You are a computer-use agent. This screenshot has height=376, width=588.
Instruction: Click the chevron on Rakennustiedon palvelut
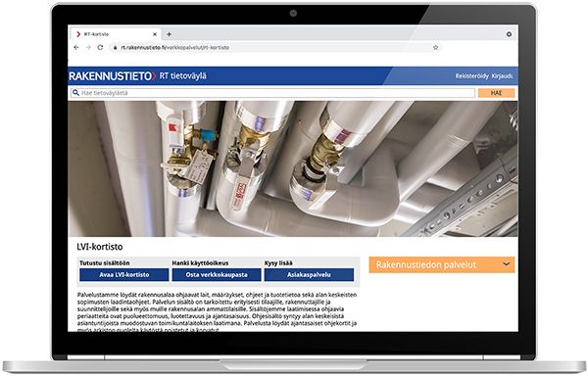[506, 264]
